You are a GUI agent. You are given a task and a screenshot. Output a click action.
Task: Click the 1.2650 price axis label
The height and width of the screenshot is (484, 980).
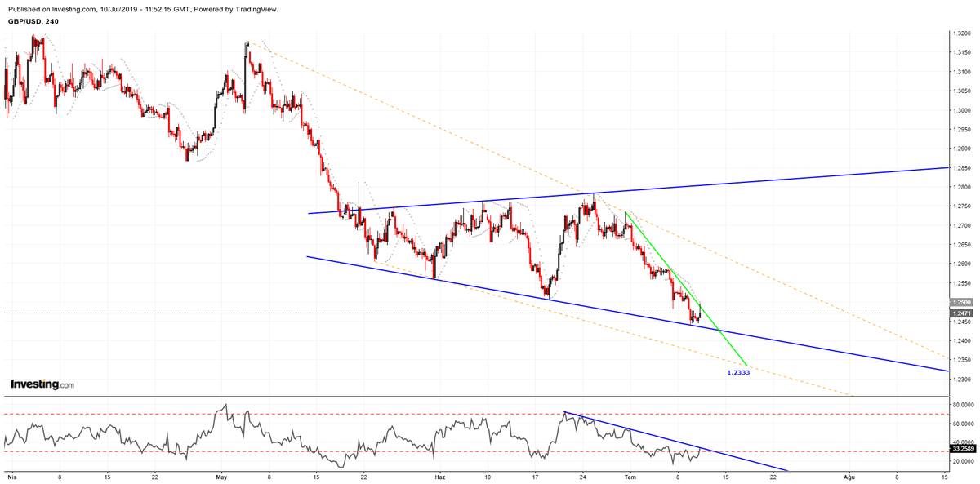coord(962,245)
